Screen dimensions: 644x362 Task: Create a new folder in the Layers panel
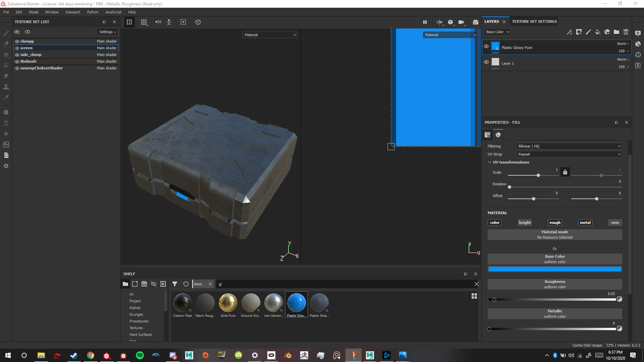pos(616,32)
